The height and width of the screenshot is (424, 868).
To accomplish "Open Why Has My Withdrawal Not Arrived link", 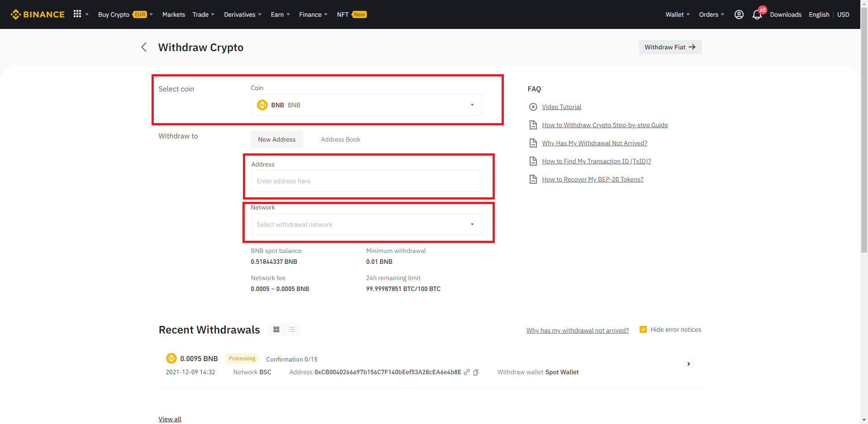I will point(594,143).
